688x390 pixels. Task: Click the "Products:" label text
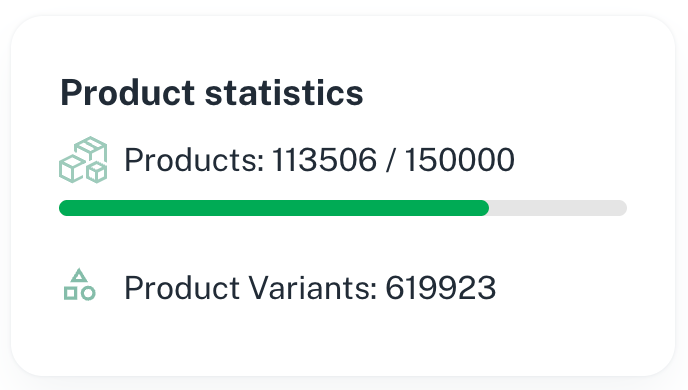(x=194, y=160)
